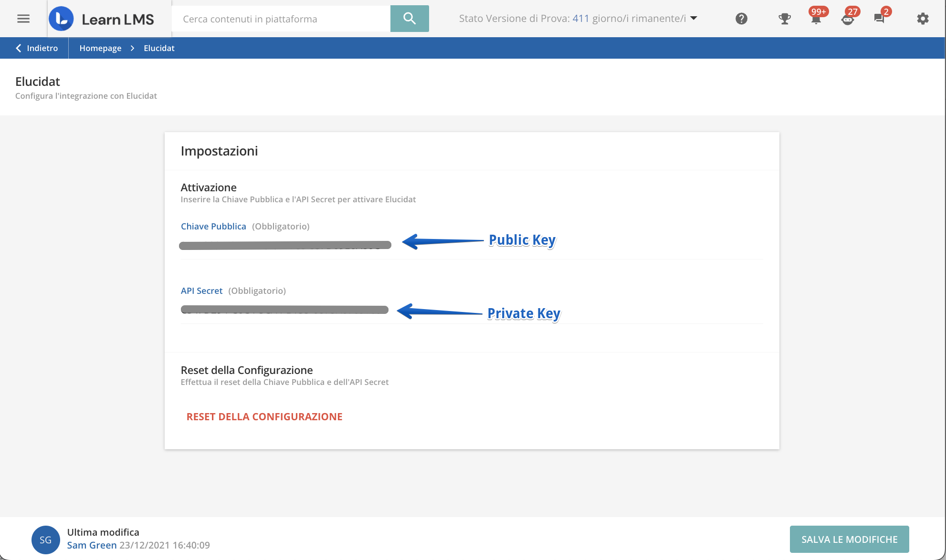Navigate to Homepage breadcrumb
This screenshot has width=946, height=560.
pyautogui.click(x=100, y=48)
